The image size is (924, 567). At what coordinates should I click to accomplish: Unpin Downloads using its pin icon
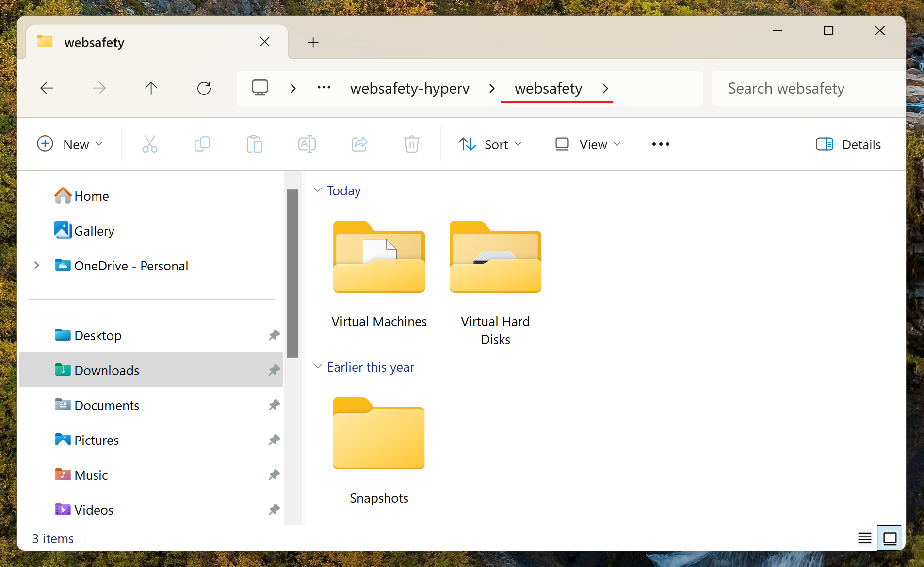(274, 370)
